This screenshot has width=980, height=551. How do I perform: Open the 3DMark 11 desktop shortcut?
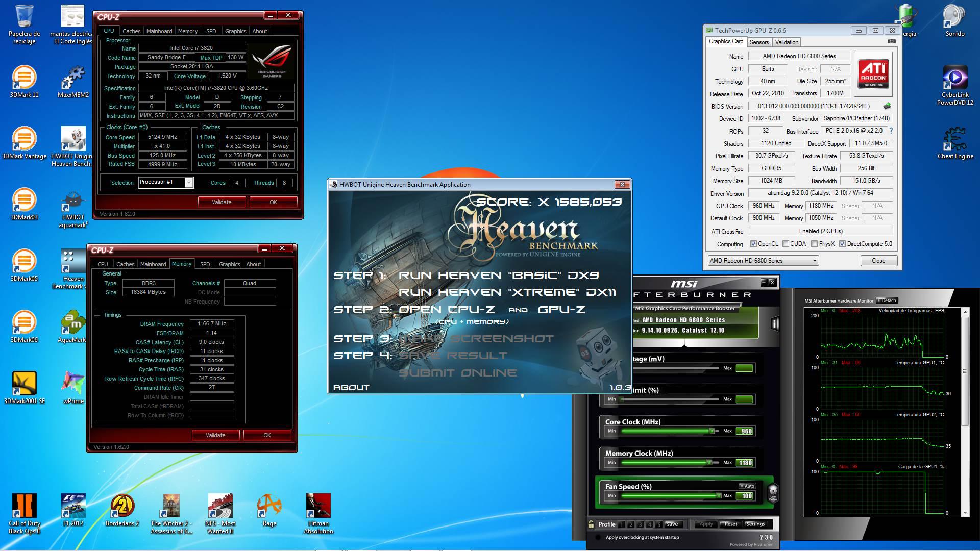pyautogui.click(x=24, y=82)
